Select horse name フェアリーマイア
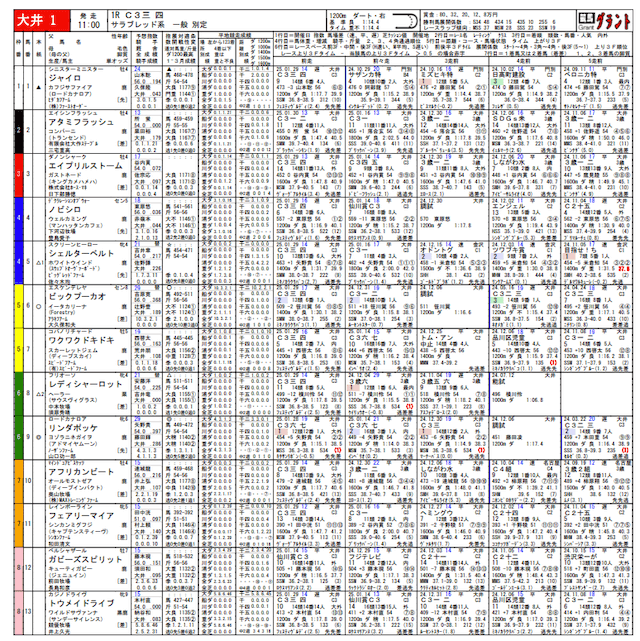 click(x=81, y=515)
